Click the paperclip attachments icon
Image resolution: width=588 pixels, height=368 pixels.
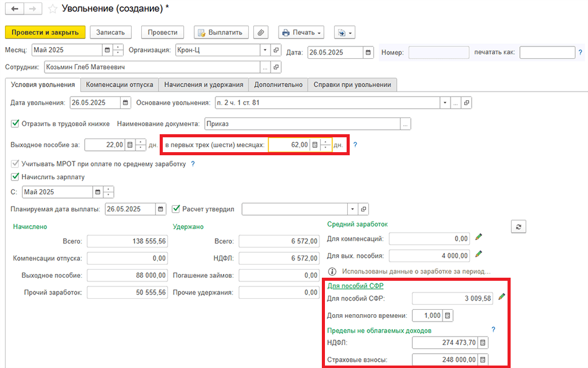pyautogui.click(x=262, y=32)
